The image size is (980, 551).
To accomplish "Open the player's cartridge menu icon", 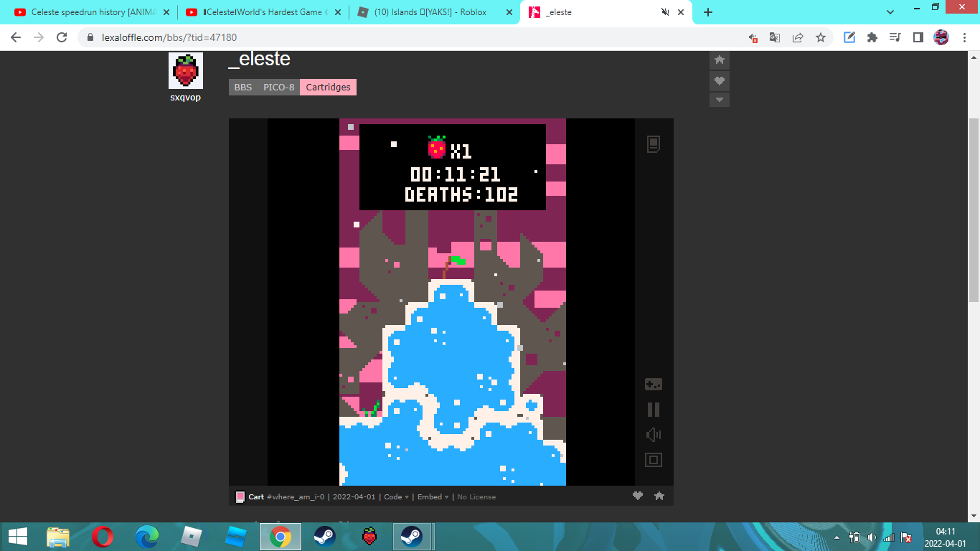I will pos(653,144).
